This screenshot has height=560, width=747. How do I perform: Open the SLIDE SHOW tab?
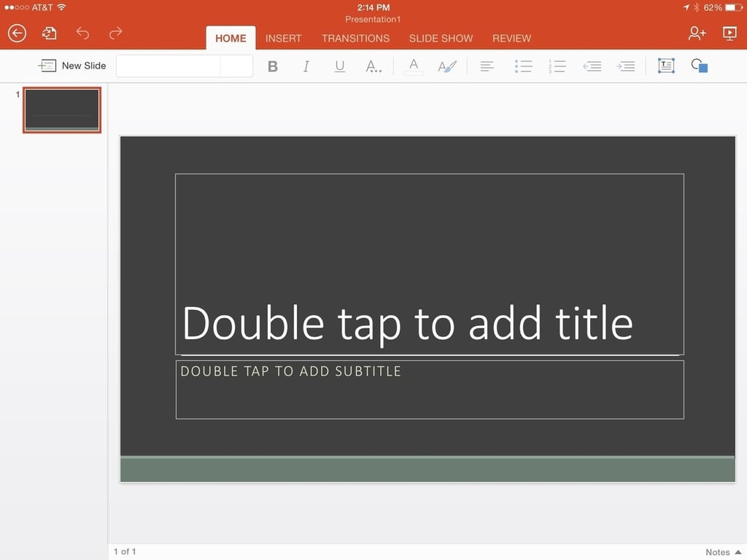441,38
